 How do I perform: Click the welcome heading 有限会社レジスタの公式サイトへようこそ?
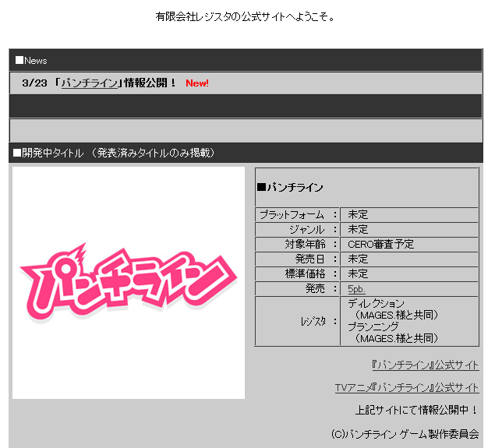[x=245, y=16]
